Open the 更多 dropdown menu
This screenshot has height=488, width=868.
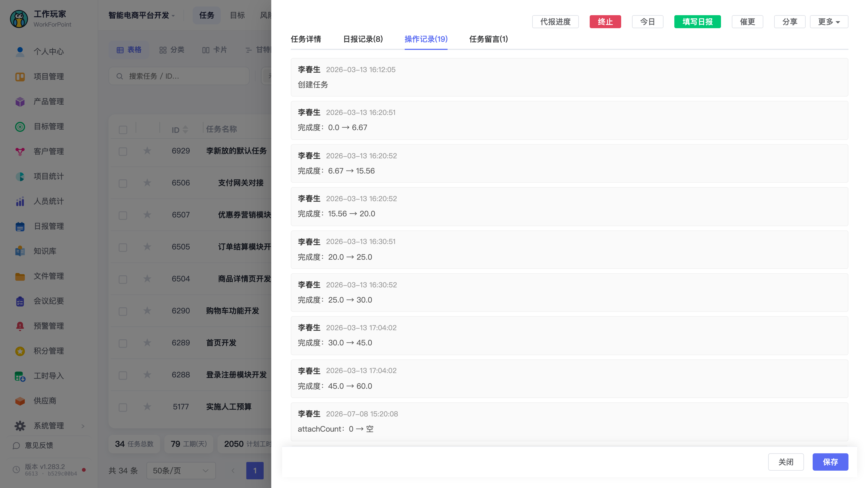tap(829, 22)
